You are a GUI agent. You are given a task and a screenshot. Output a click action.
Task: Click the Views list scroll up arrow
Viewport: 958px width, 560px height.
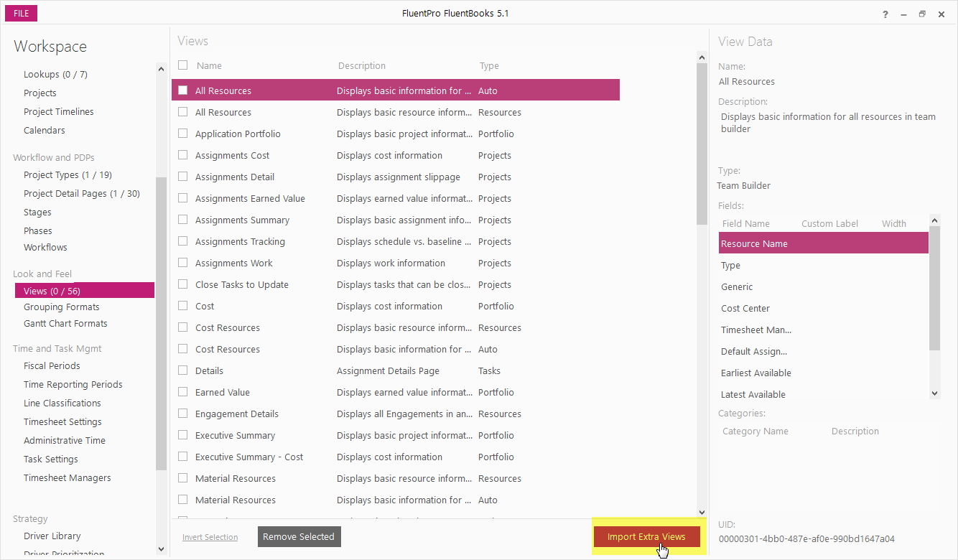(702, 57)
